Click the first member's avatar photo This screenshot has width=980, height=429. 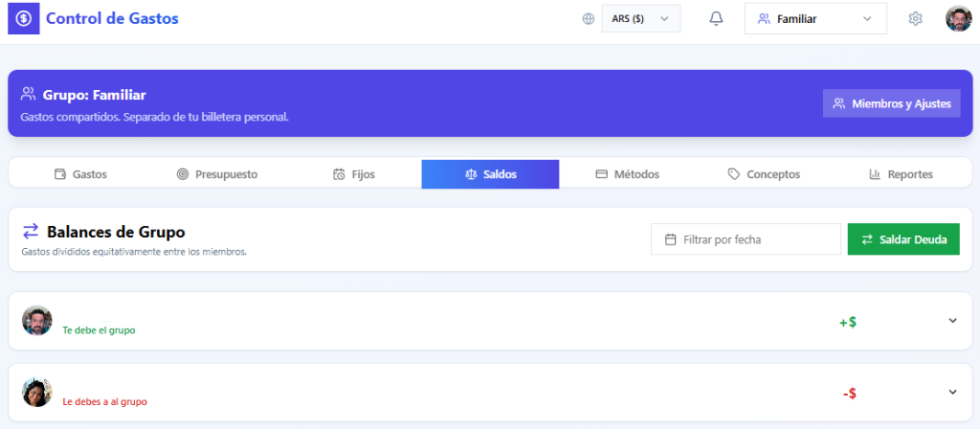37,321
